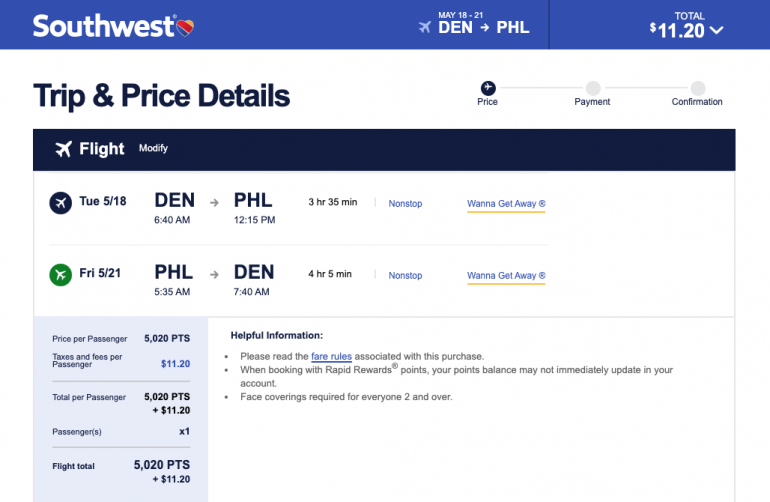Click the arrow between PHL and DEN
The image size is (770, 502).
(214, 274)
